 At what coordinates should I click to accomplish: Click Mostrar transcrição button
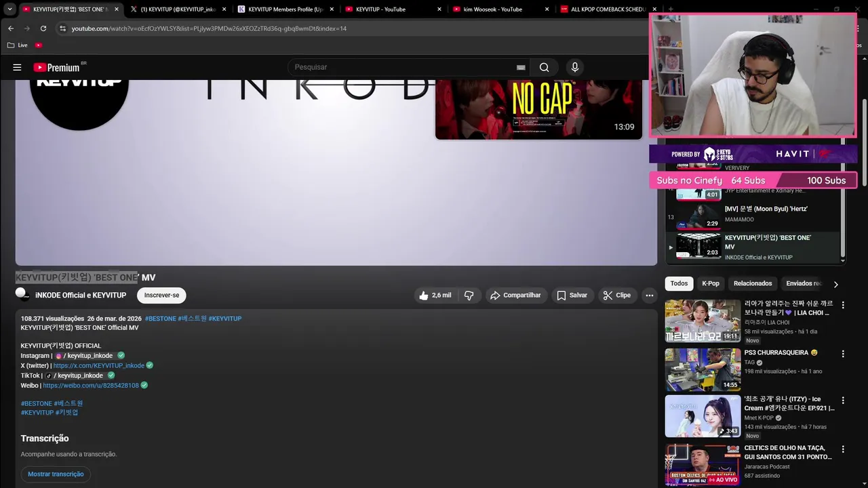tap(56, 474)
